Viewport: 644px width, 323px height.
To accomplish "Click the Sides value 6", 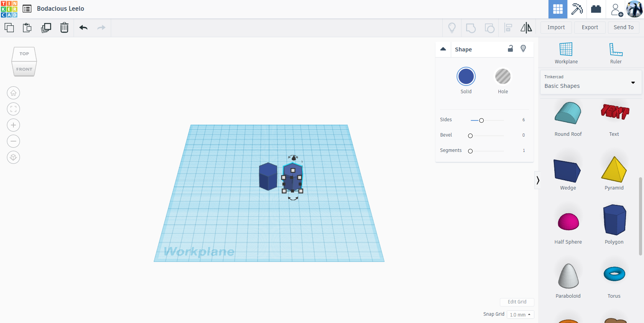I will tap(524, 120).
